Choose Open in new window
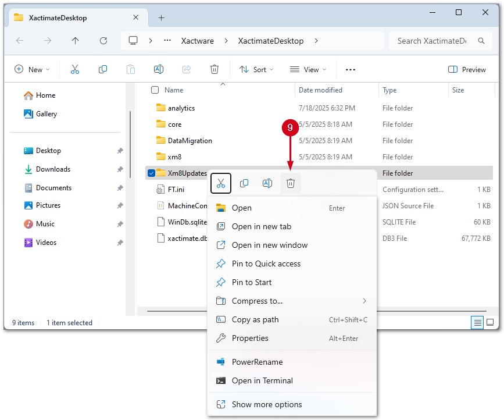Screen dimensions: 504x420 pos(292,245)
